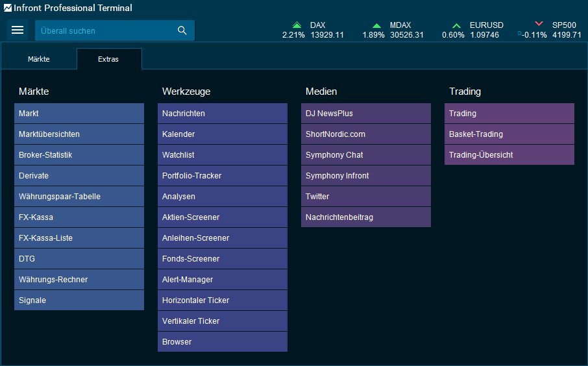
Task: Open Marktübersichten from the Märkte list
Action: click(79, 134)
